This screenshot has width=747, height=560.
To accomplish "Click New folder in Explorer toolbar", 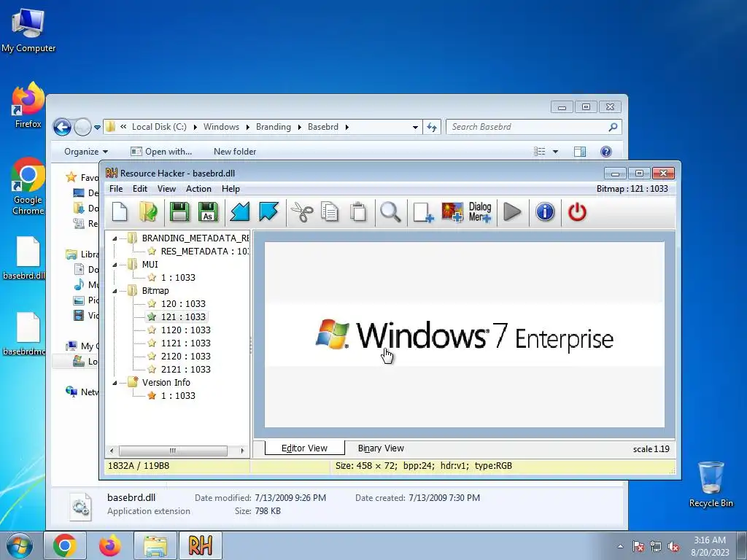I will tap(235, 152).
